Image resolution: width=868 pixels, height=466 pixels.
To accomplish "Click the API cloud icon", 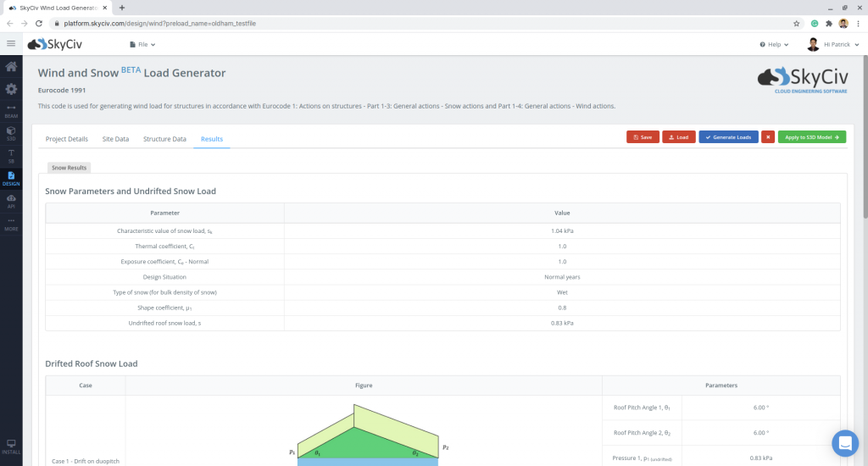I will (x=11, y=200).
